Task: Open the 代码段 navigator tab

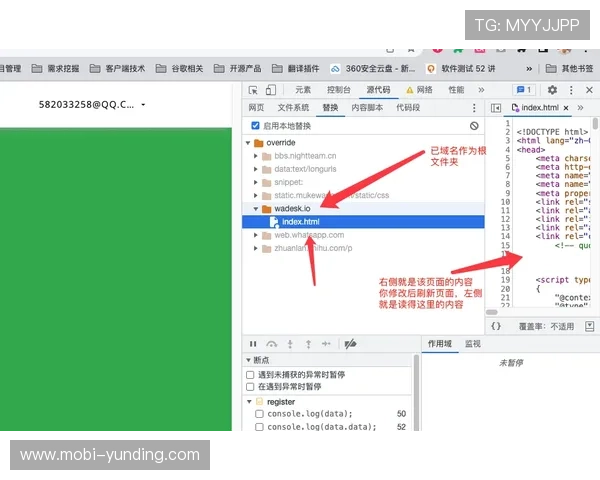Action: click(x=408, y=108)
